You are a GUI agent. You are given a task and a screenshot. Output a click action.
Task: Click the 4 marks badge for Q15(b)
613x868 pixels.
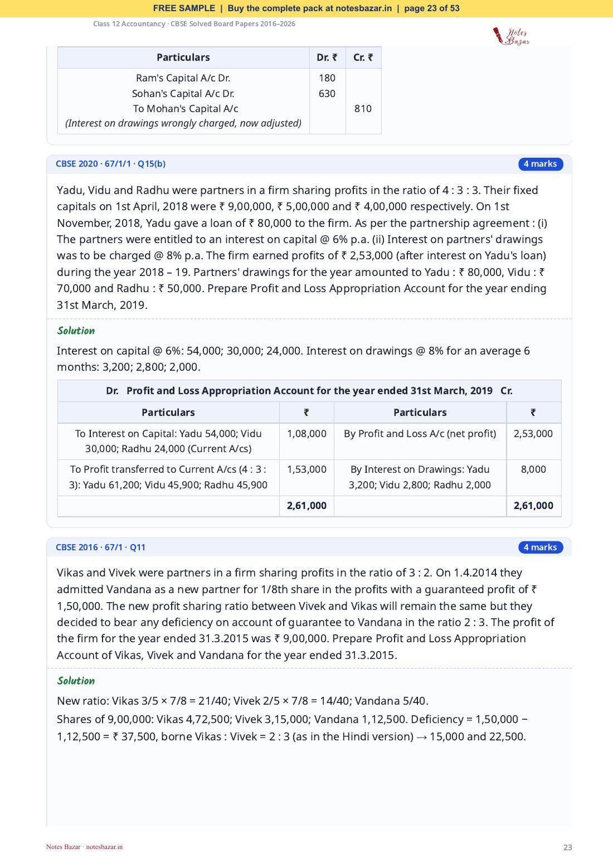point(541,164)
